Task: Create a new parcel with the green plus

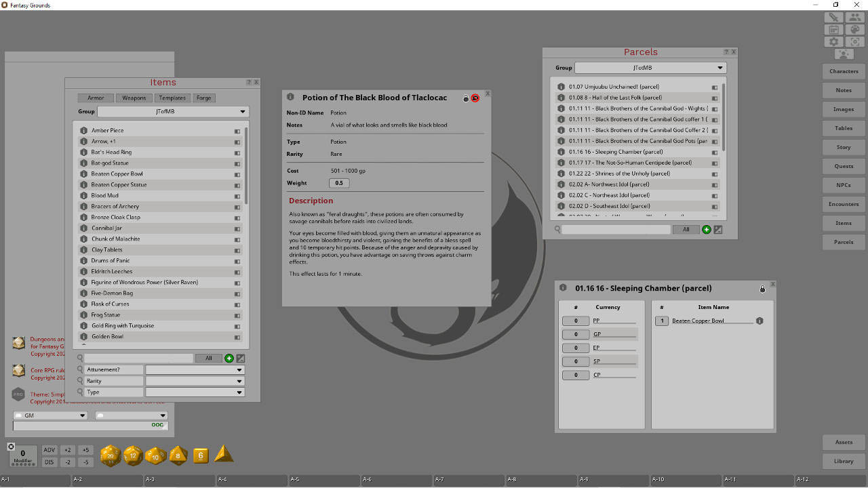Action: (x=706, y=229)
